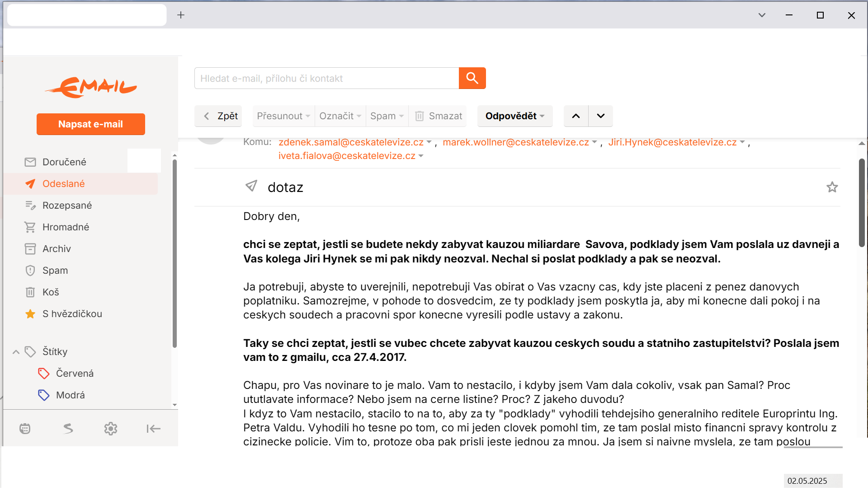
Task: Open recipient marek.wollner@ceskatelevize.cz
Action: coord(516,142)
